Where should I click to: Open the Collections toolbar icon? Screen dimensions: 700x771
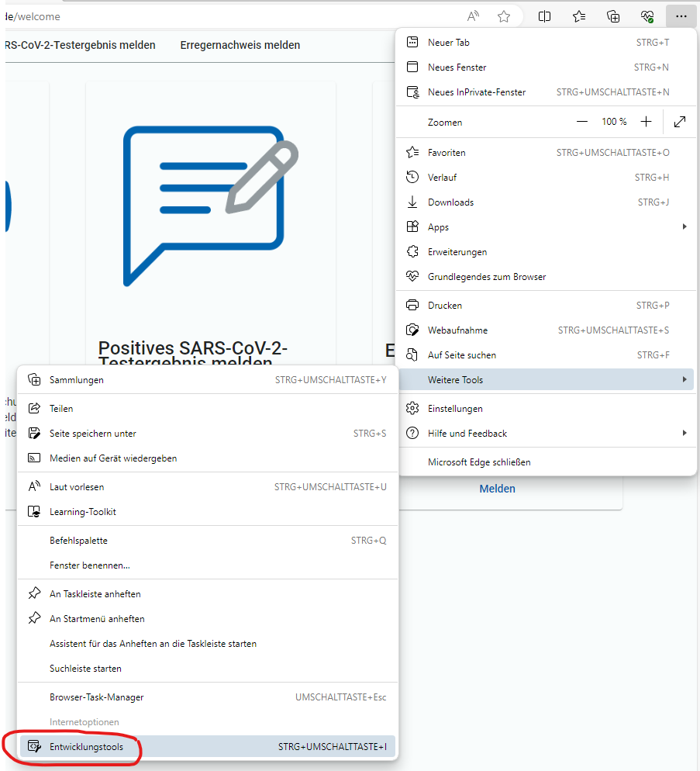613,16
